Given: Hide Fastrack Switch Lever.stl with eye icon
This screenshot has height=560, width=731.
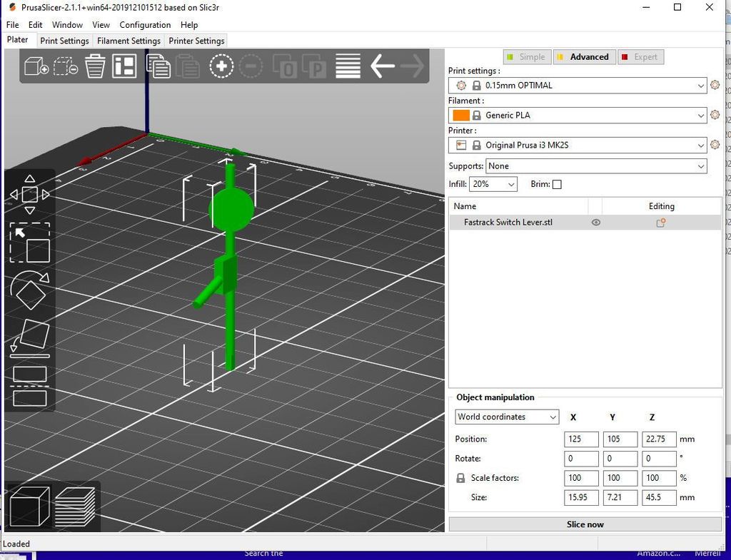Looking at the screenshot, I should point(596,223).
